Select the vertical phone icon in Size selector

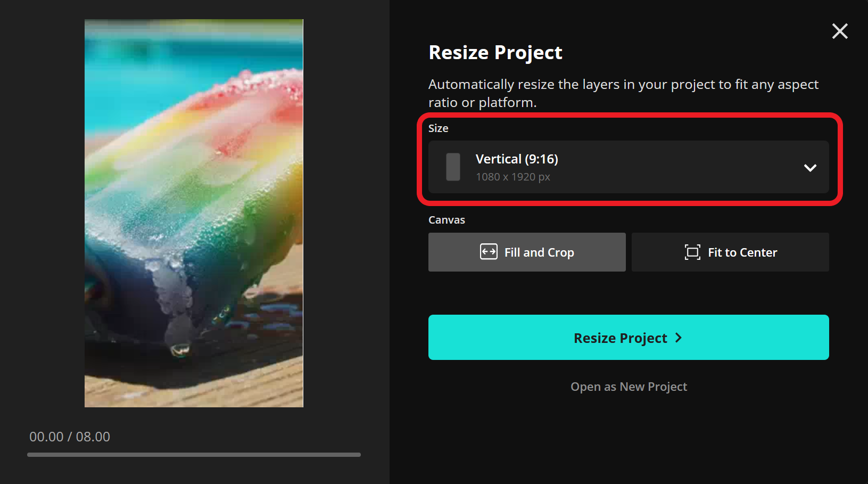click(453, 167)
